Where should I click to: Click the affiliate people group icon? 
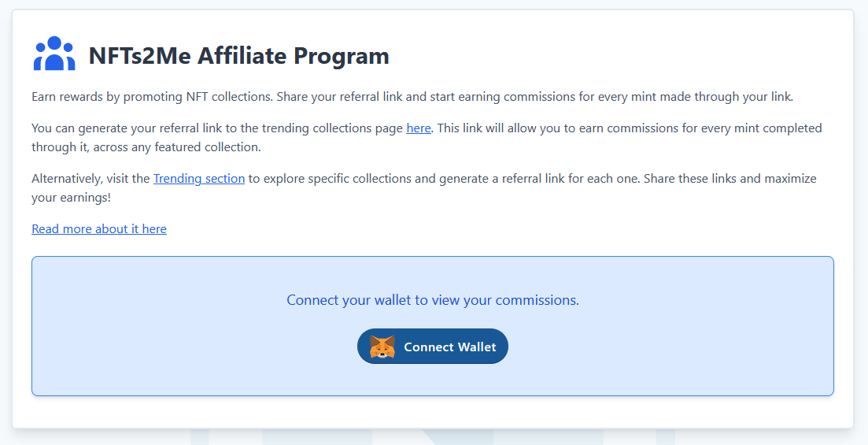(x=54, y=54)
